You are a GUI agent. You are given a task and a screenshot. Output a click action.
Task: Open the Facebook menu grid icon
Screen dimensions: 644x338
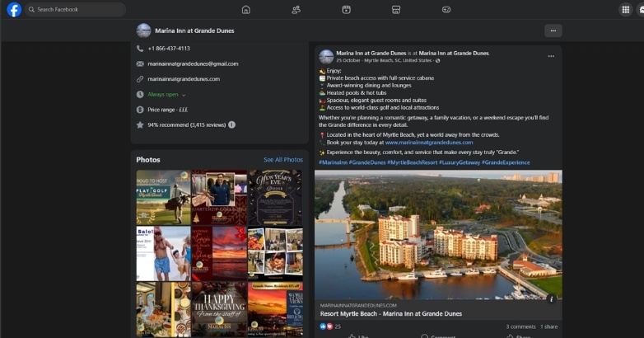click(626, 9)
